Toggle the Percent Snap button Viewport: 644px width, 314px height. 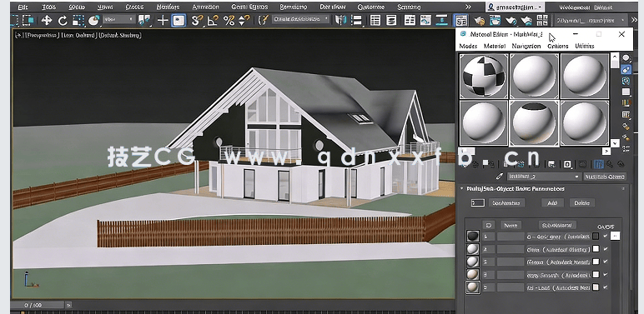click(229, 20)
